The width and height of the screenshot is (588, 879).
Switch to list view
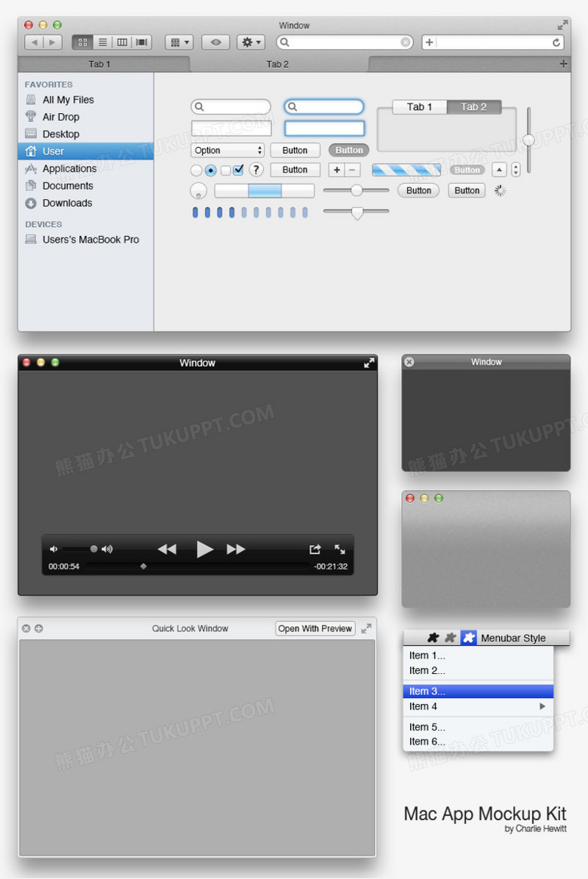(103, 43)
